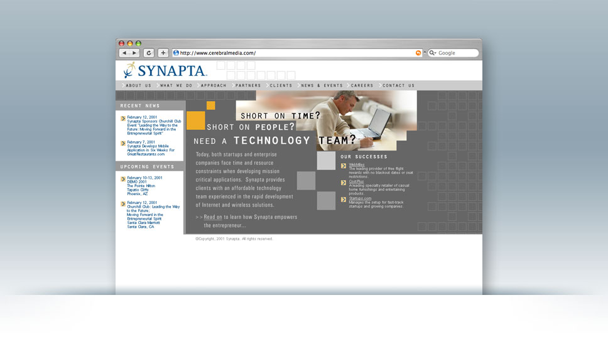608x364 pixels.
Task: Open Synapta Develops Mobile Application news
Action: 151,148
